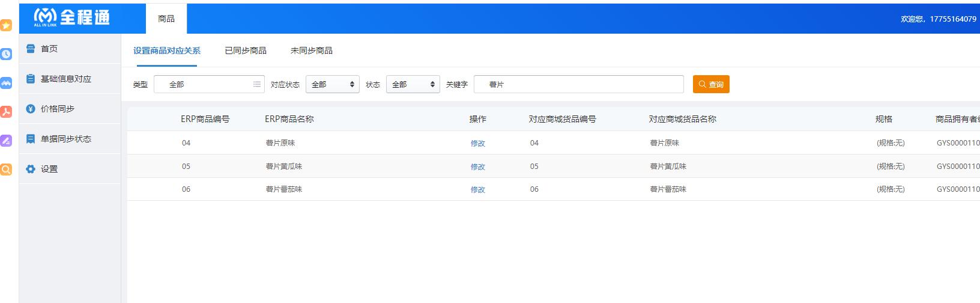
Task: Click the orange star icon on far-left strip
Action: [x=6, y=25]
